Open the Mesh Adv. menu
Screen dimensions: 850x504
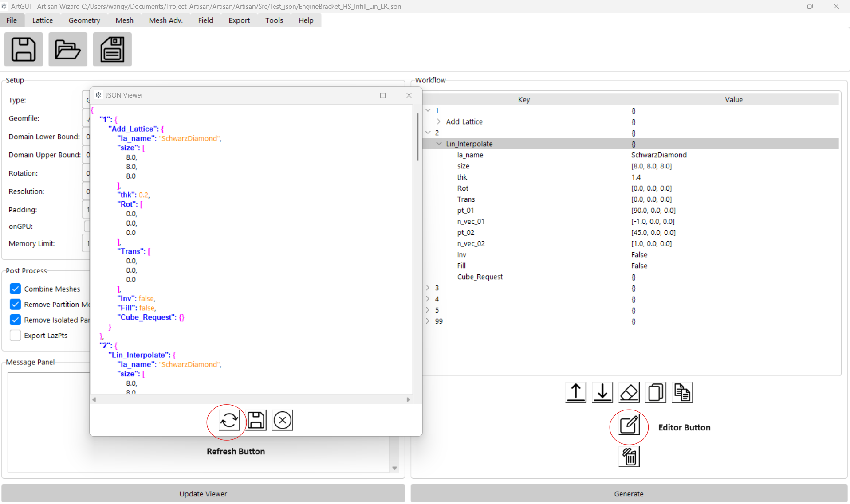pos(166,20)
